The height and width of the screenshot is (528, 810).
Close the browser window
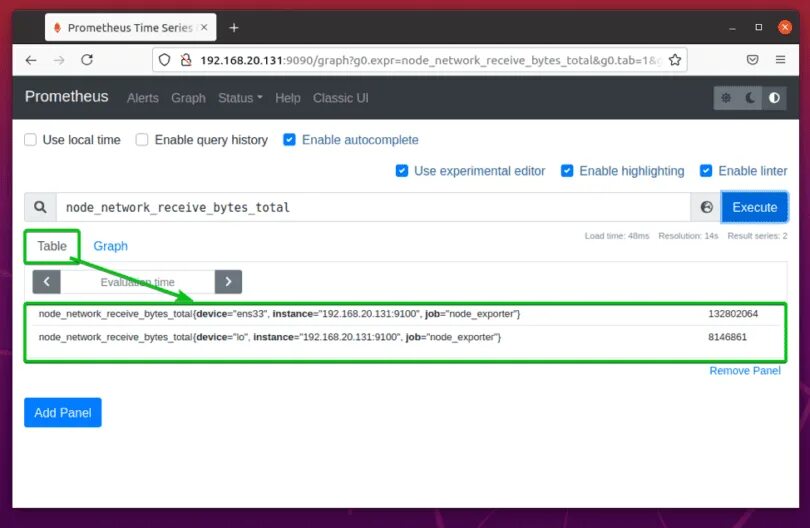pos(785,27)
